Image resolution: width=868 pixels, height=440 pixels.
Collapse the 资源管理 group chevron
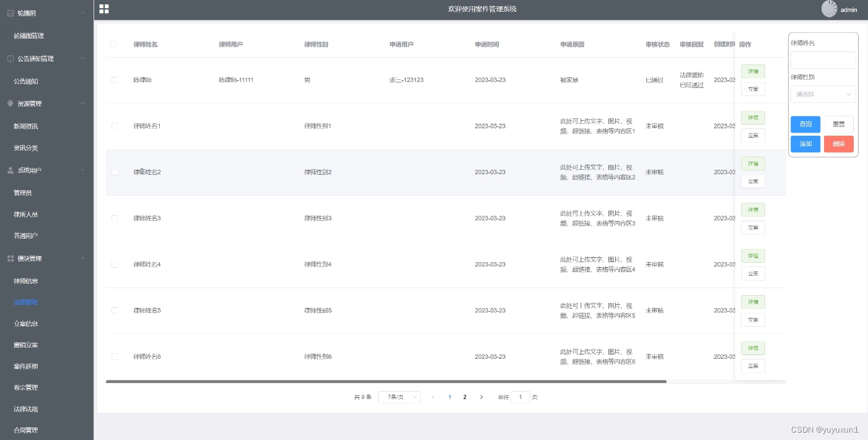click(83, 103)
